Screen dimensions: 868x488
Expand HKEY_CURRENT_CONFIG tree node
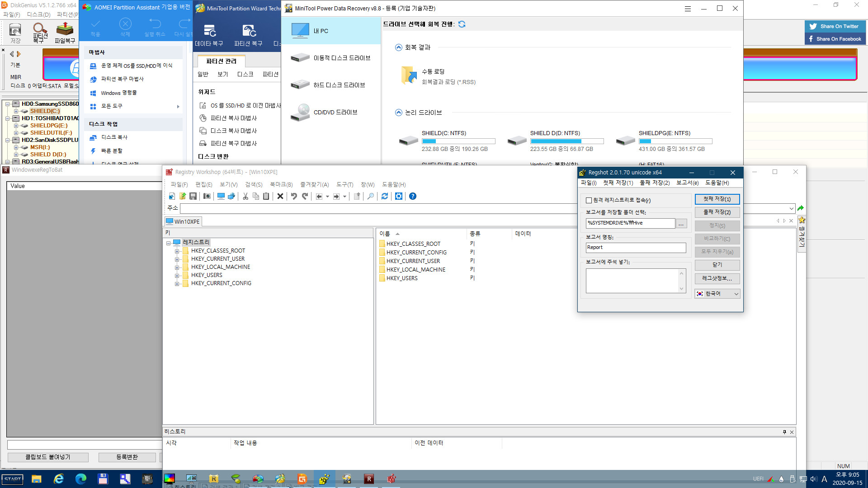pos(177,284)
